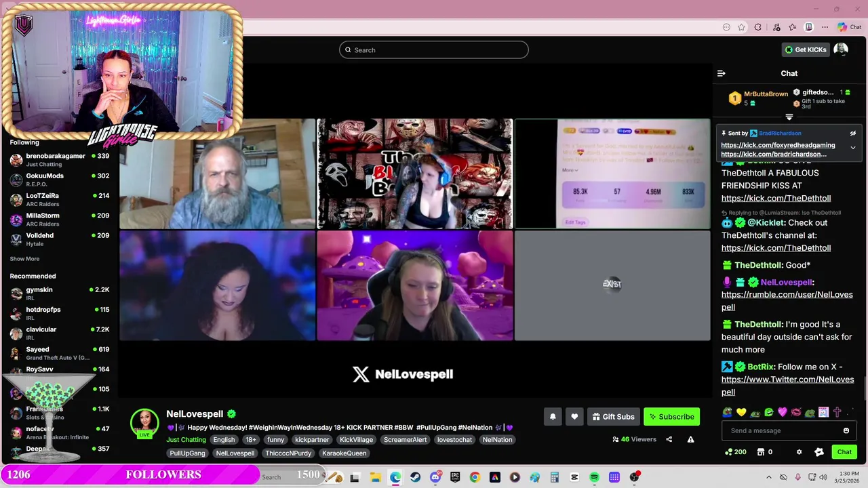Click the green Chat send button
Viewport: 868px width, 488px height.
coord(844,452)
